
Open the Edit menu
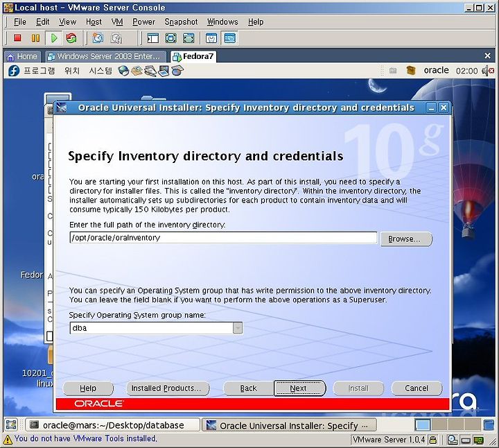pyautogui.click(x=43, y=22)
